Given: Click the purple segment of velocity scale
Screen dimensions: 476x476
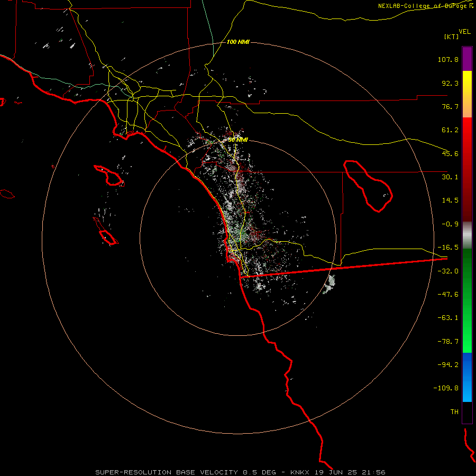Looking at the screenshot, I should (x=467, y=59).
